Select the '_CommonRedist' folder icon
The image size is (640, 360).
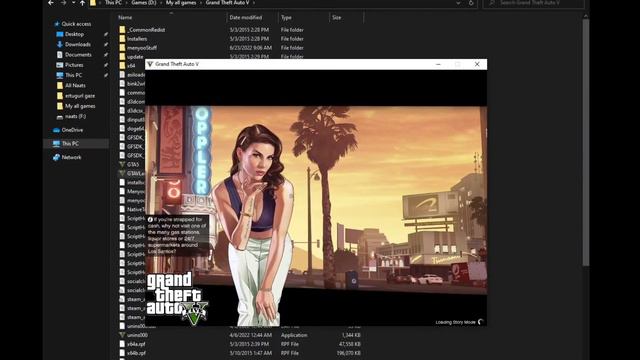[x=122, y=30]
